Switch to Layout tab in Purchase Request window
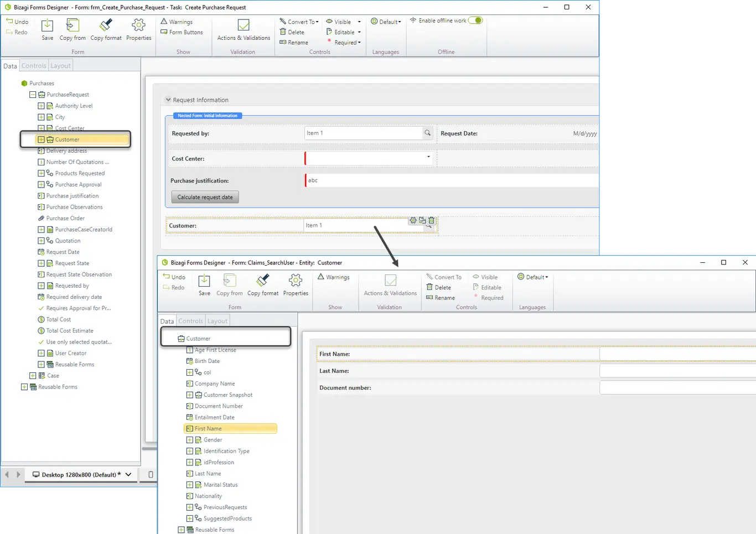 [x=60, y=65]
